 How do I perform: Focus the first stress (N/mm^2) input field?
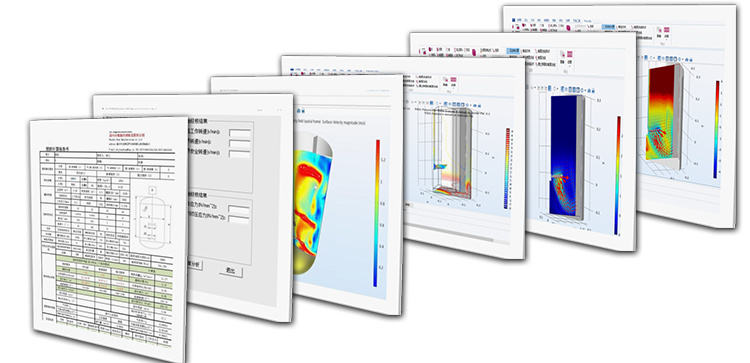[x=239, y=209]
